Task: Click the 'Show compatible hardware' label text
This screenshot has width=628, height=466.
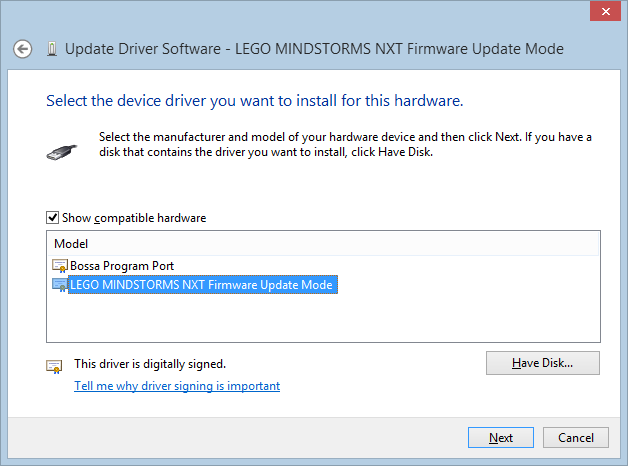Action: point(134,218)
